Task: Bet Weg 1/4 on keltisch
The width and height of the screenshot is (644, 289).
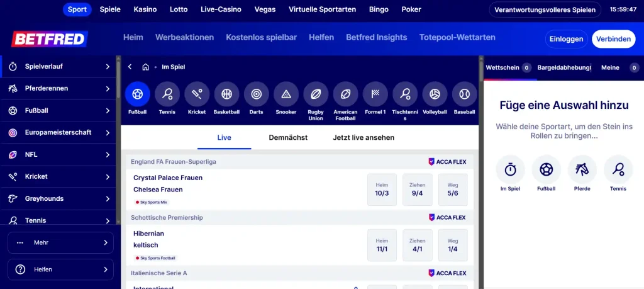Action: 453,245
